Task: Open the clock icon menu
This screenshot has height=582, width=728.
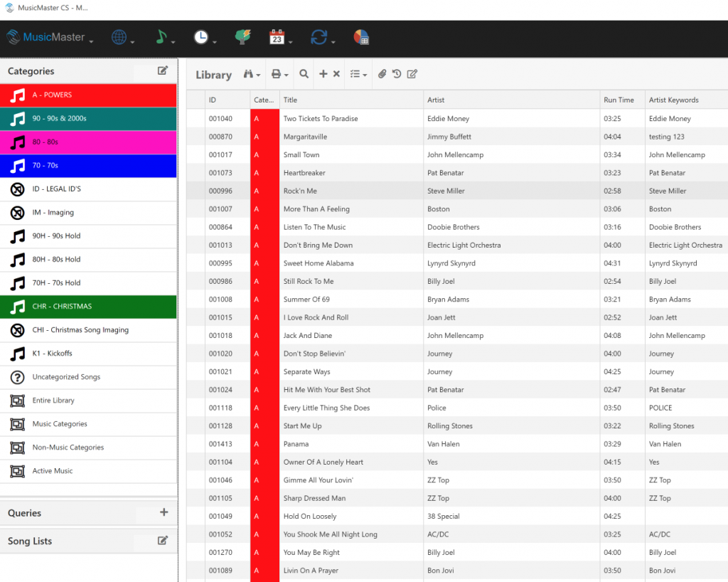Action: point(205,37)
